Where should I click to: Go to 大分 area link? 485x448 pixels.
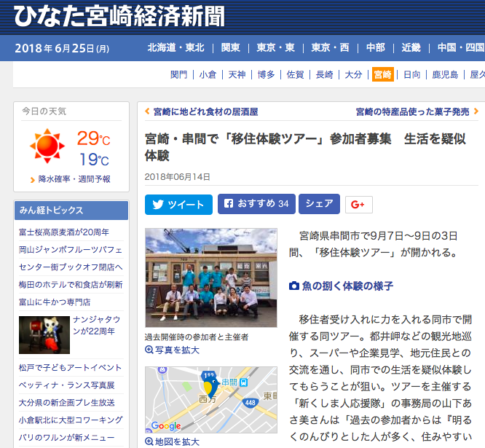pyautogui.click(x=353, y=74)
